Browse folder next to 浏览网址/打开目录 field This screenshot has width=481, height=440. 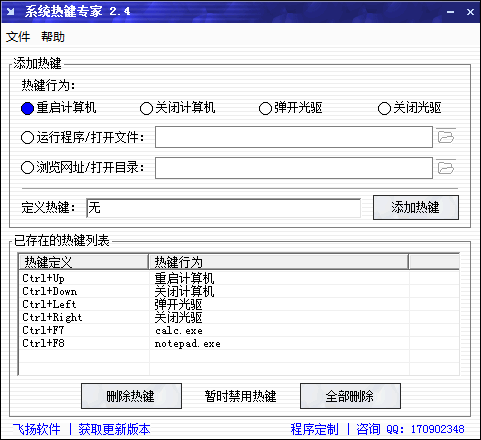[446, 167]
